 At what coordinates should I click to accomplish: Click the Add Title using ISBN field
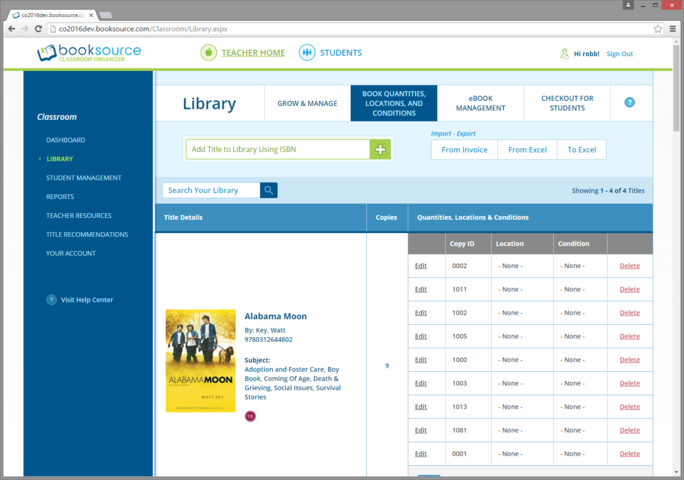click(277, 150)
